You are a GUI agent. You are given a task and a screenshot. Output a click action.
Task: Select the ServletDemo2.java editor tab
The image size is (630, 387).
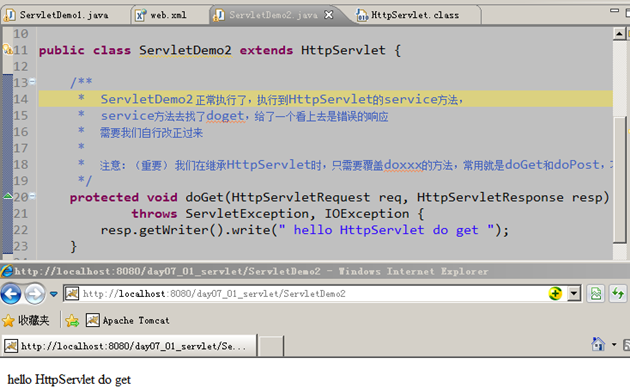[x=273, y=15]
